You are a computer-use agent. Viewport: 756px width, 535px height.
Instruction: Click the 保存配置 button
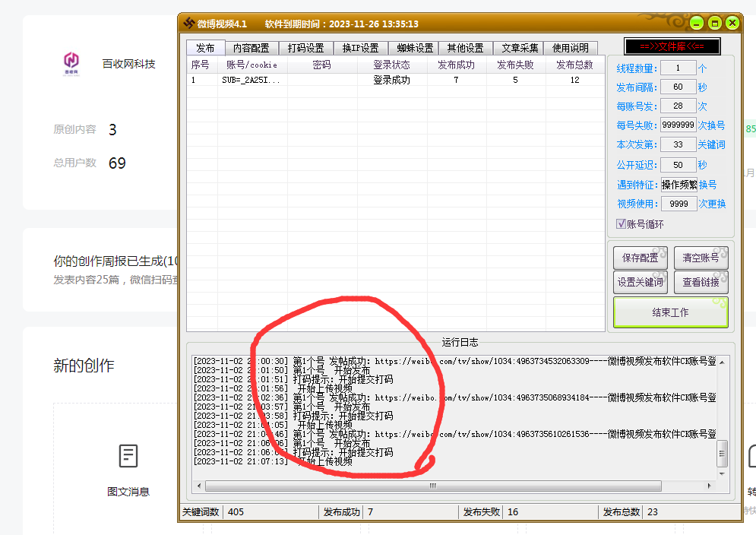(641, 258)
